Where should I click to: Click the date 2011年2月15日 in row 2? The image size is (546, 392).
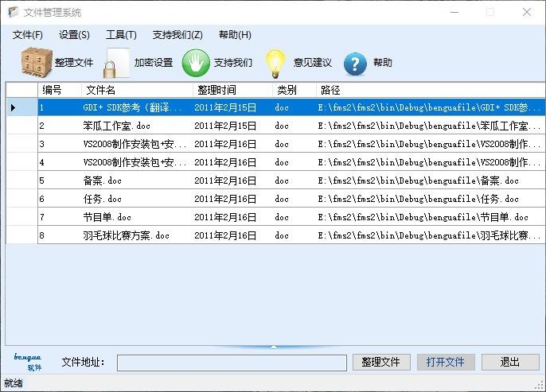pos(225,126)
